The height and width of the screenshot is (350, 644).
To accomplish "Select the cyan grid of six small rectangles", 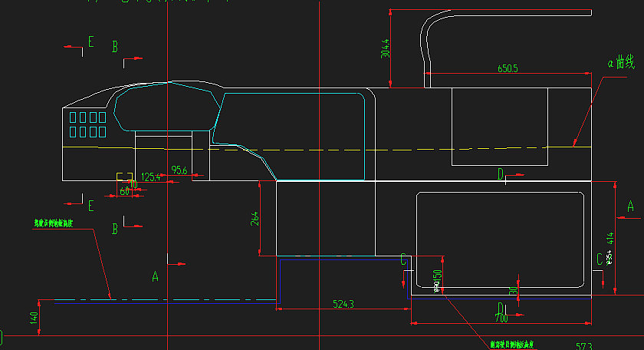I will [87, 125].
